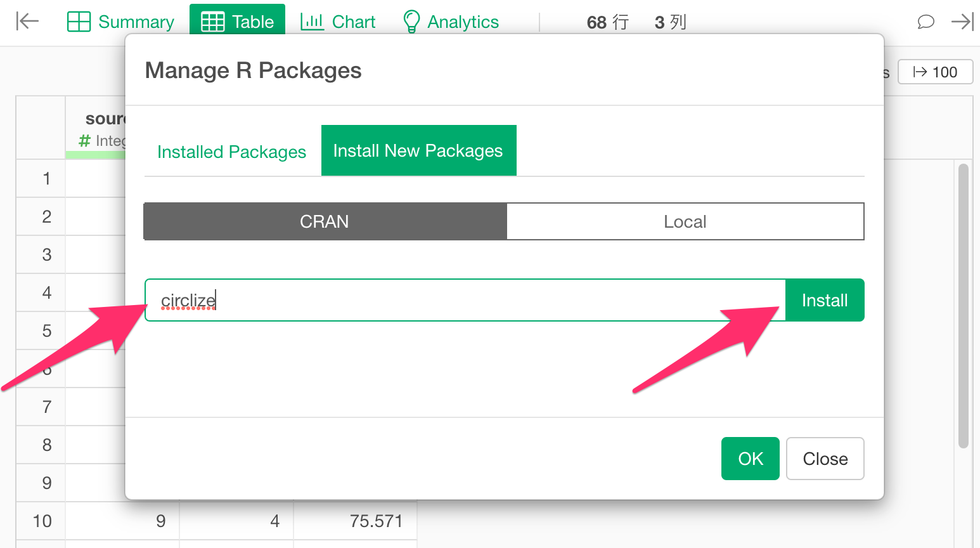
Task: Close the Manage R Packages dialog
Action: [825, 459]
